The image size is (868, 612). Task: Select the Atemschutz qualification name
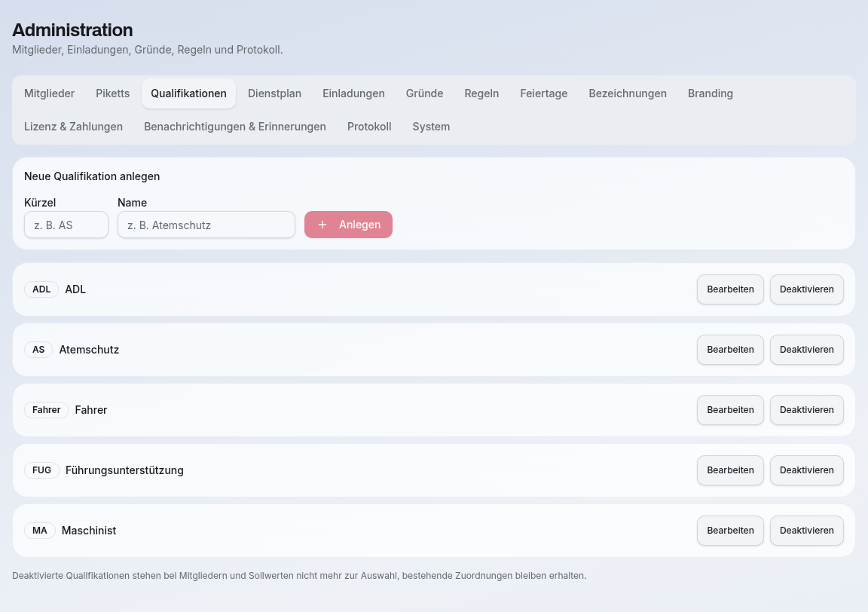pos(89,350)
